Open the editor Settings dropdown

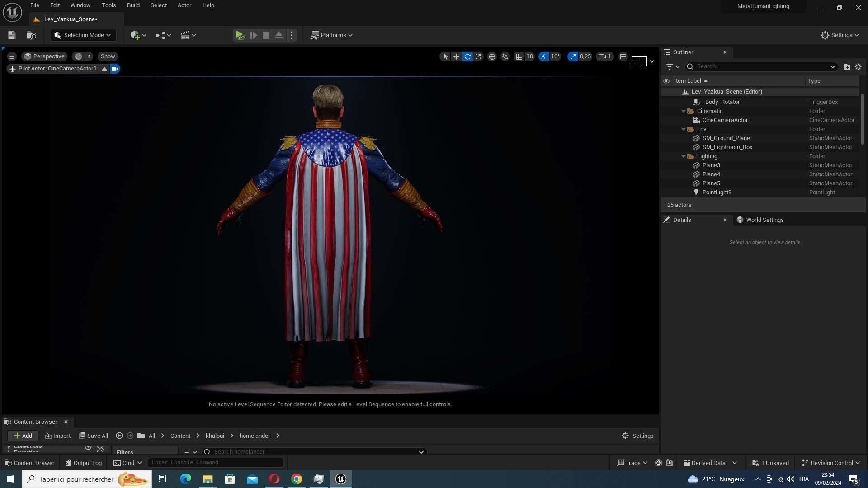click(x=840, y=35)
